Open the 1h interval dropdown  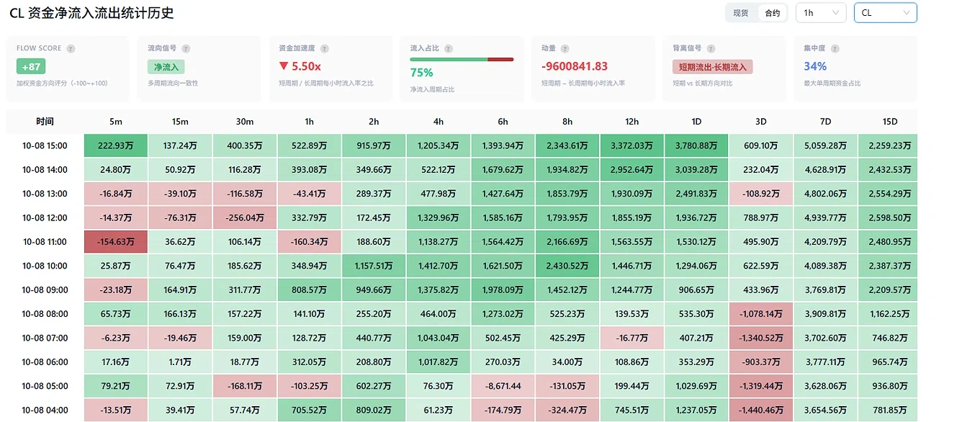point(821,13)
